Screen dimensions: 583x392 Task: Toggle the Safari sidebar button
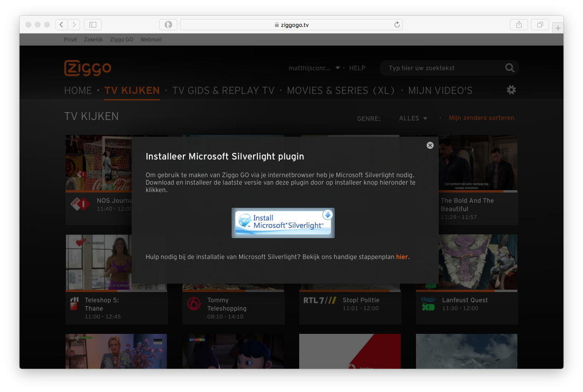click(x=93, y=25)
